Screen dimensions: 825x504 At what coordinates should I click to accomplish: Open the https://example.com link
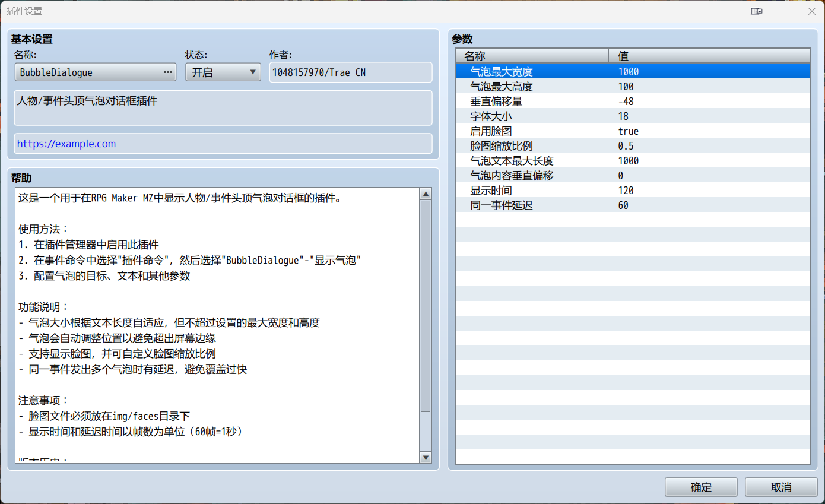tap(66, 144)
